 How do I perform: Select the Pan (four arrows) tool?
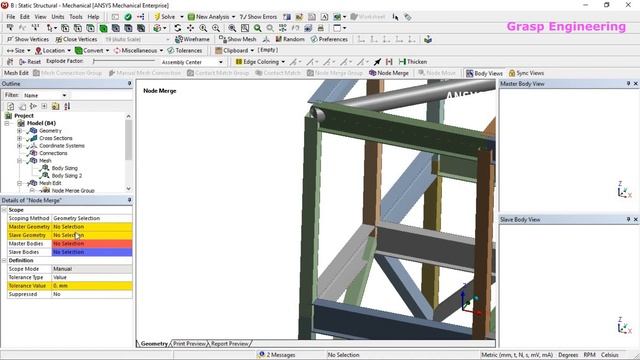pos(190,28)
